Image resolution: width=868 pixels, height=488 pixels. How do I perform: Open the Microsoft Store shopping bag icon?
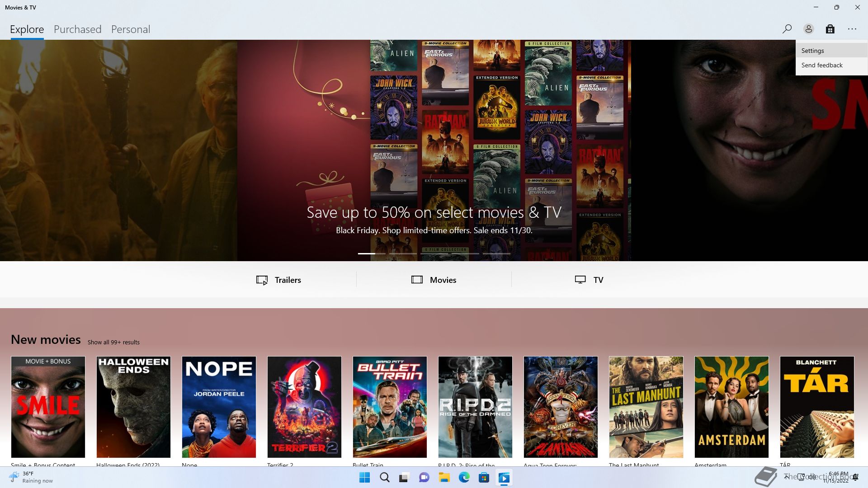tap(830, 29)
